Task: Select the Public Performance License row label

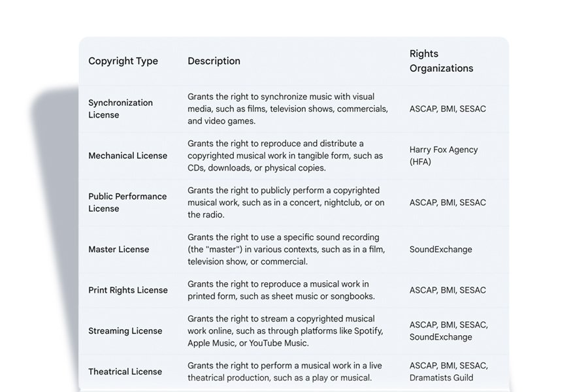Action: 127,203
